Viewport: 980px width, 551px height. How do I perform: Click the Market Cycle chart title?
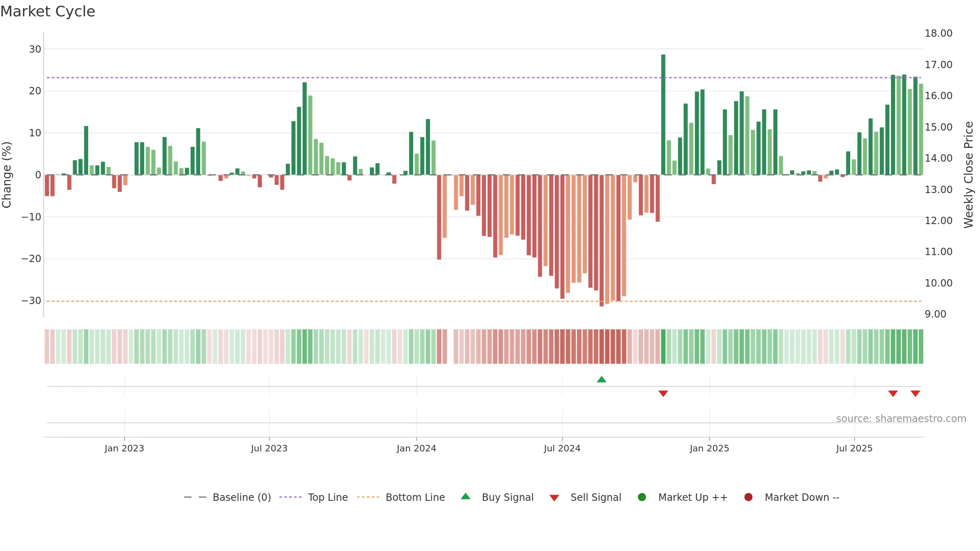click(48, 11)
